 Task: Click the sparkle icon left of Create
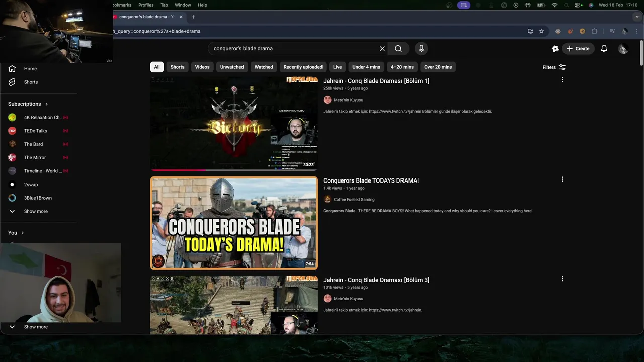pyautogui.click(x=555, y=49)
